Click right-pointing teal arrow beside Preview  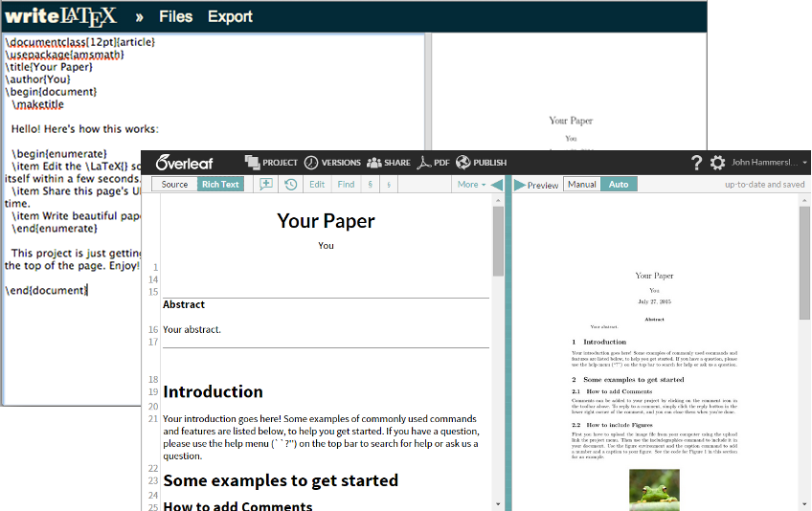pyautogui.click(x=519, y=185)
